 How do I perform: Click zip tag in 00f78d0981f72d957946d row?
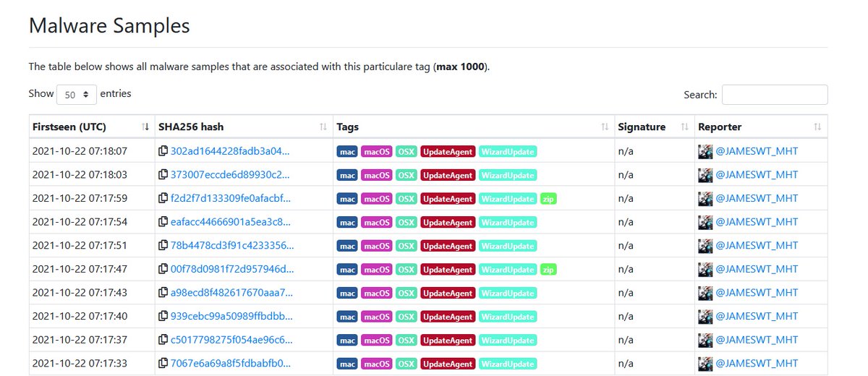coord(548,270)
